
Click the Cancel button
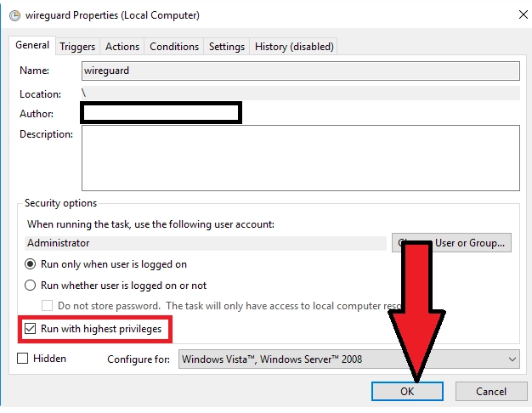tap(490, 392)
